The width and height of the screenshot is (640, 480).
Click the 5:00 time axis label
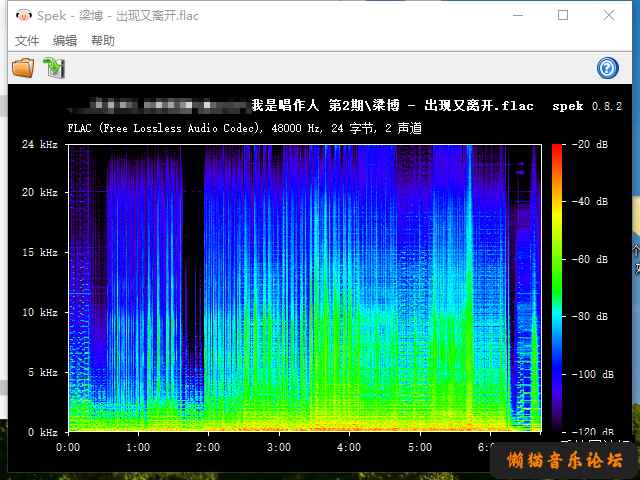point(420,447)
